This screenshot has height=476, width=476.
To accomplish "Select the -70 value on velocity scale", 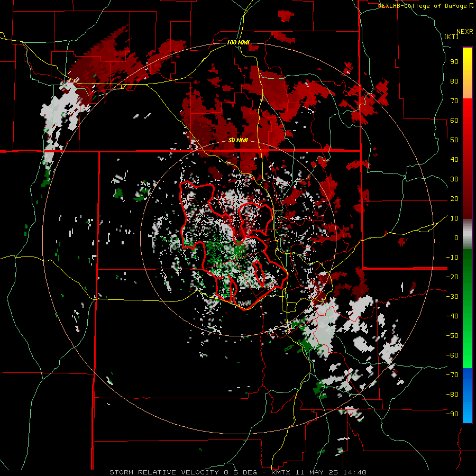I will pyautogui.click(x=452, y=374).
